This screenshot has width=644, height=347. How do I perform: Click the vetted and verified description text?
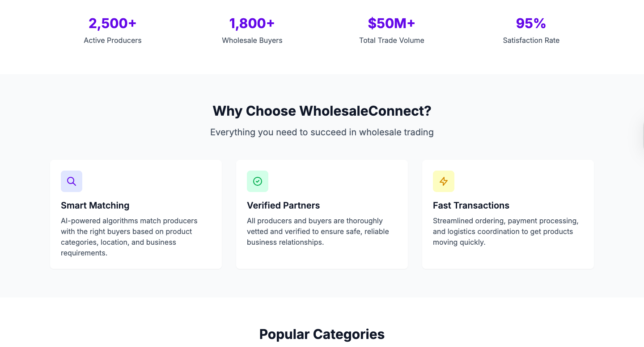point(318,231)
